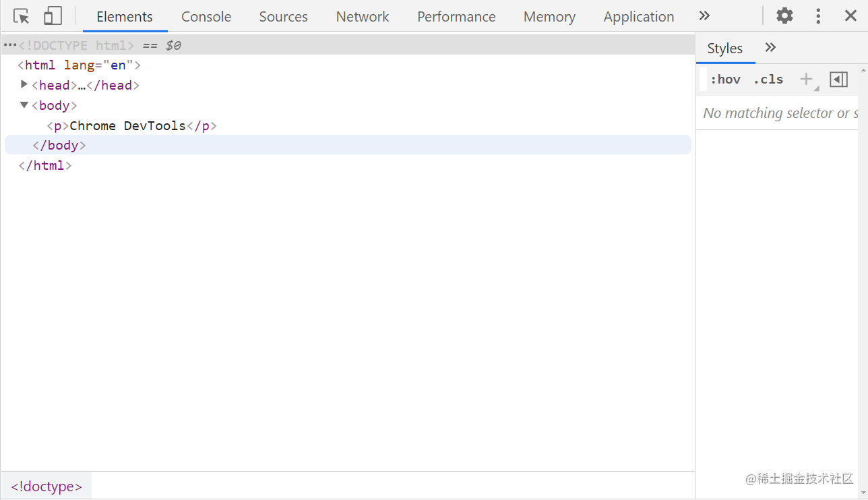Open the Application tab
The image size is (868, 500).
pos(639,17)
